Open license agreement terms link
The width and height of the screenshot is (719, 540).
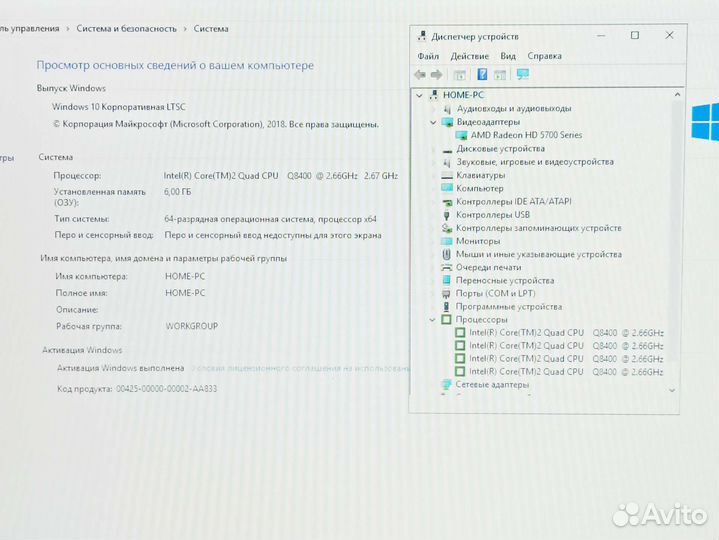pyautogui.click(x=300, y=368)
